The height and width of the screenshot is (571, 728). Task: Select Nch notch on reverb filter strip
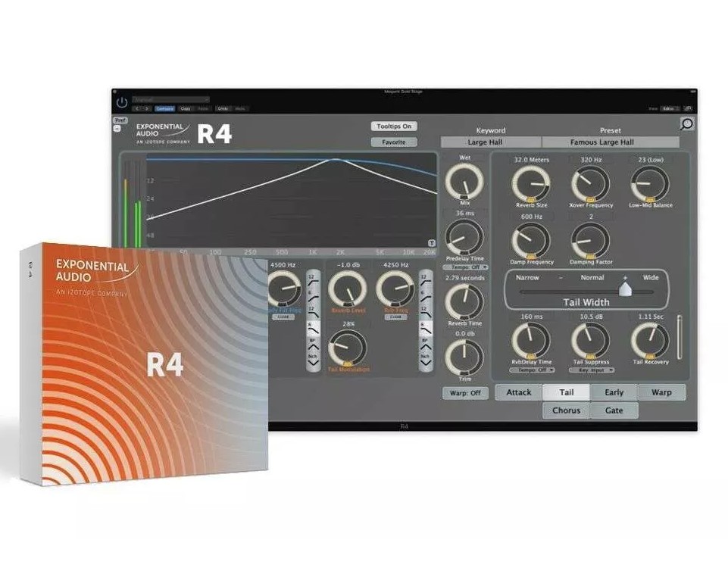(x=426, y=360)
